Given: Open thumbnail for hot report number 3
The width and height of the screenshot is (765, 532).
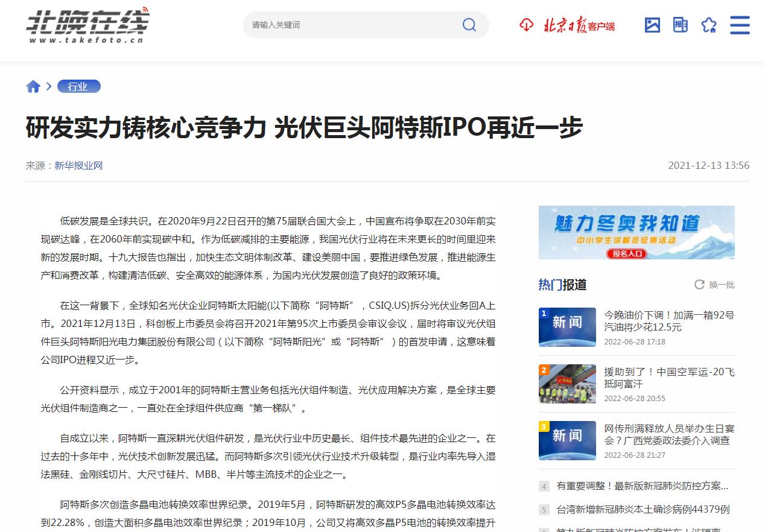Looking at the screenshot, I should pos(567,440).
